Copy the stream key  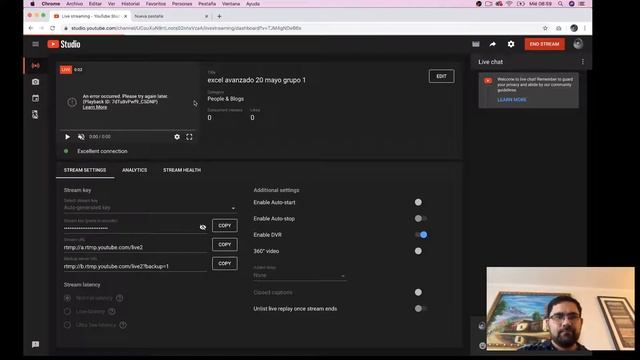pyautogui.click(x=224, y=226)
